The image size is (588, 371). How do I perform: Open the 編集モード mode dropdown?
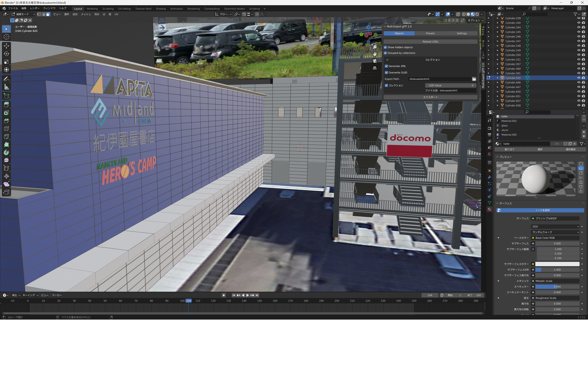tap(23, 14)
